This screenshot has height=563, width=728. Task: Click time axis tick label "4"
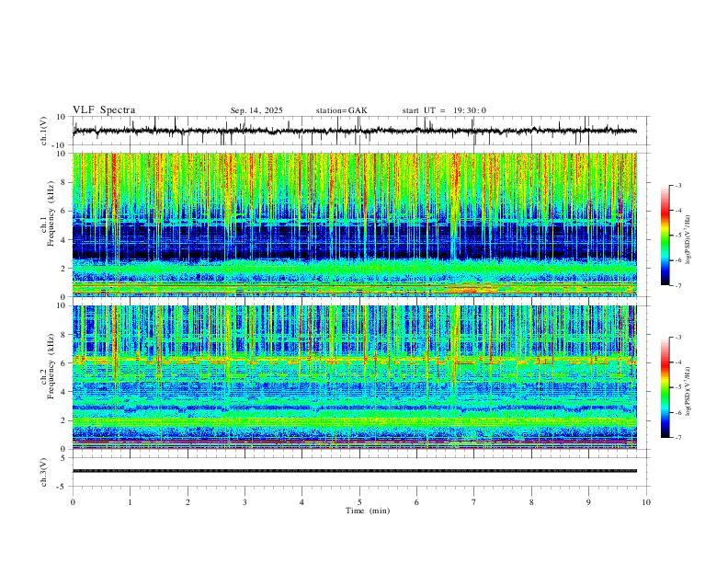point(301,502)
